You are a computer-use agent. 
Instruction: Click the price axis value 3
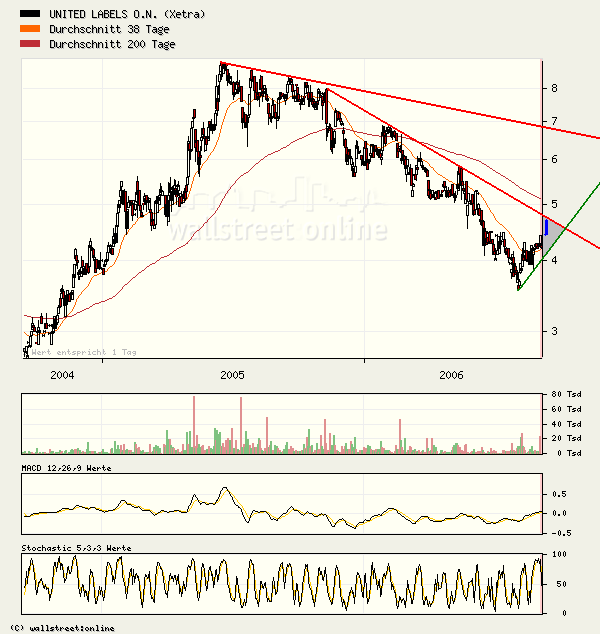point(554,331)
